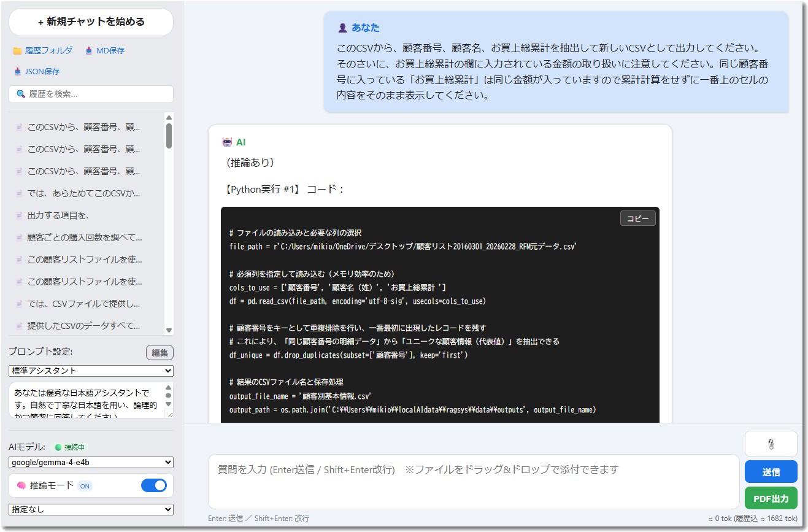This screenshot has width=808, height=532.
Task: Click the PDF出力 button
Action: (771, 498)
